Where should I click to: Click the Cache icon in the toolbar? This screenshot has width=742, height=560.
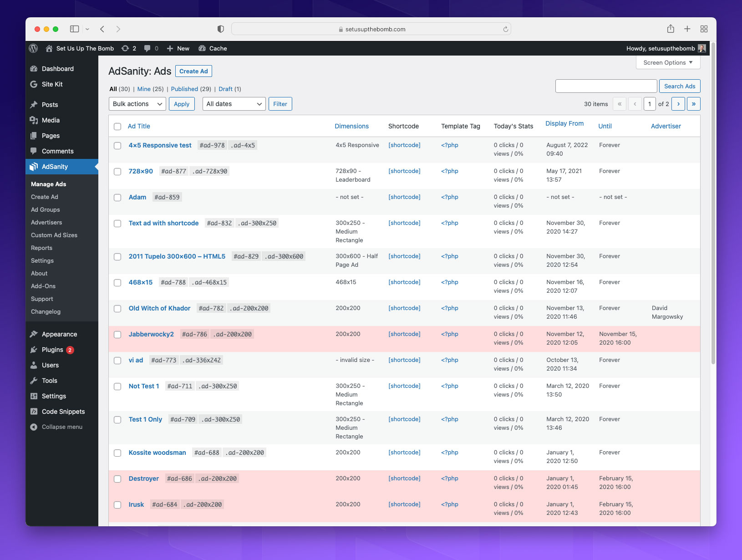click(x=202, y=48)
